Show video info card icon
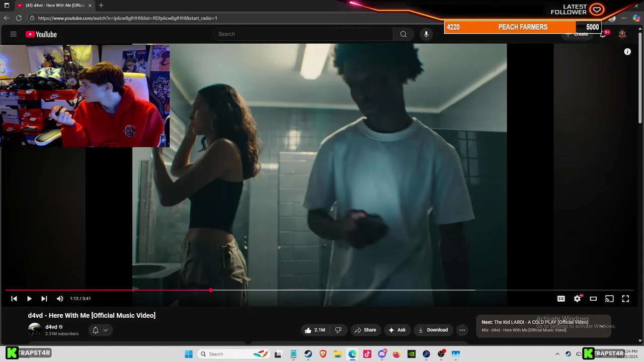This screenshot has height=362, width=644. click(627, 52)
